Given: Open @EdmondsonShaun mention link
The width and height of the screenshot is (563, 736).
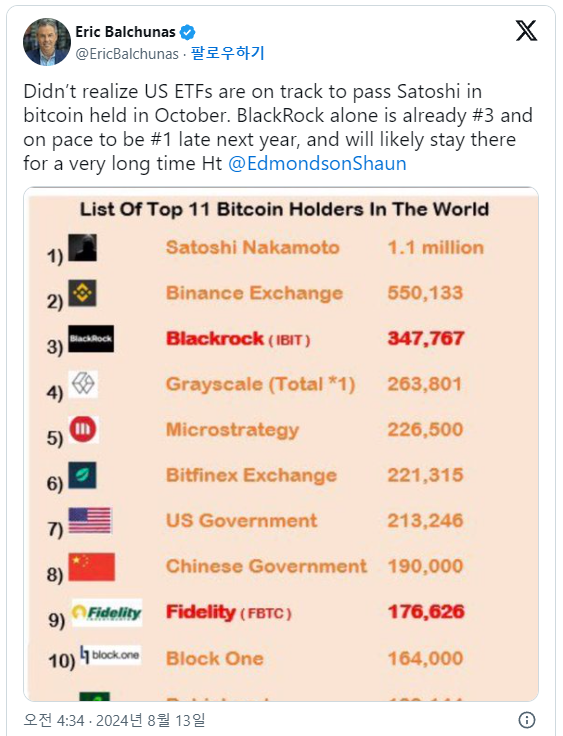Looking at the screenshot, I should click(317, 163).
